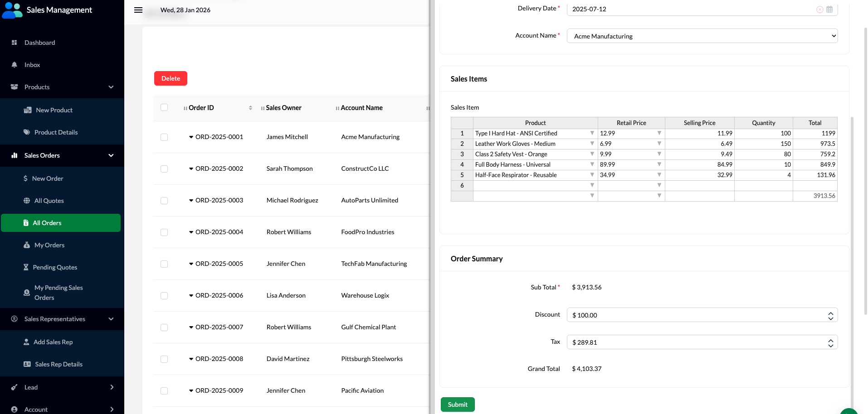
Task: Sort by Account Name column header
Action: click(x=361, y=108)
